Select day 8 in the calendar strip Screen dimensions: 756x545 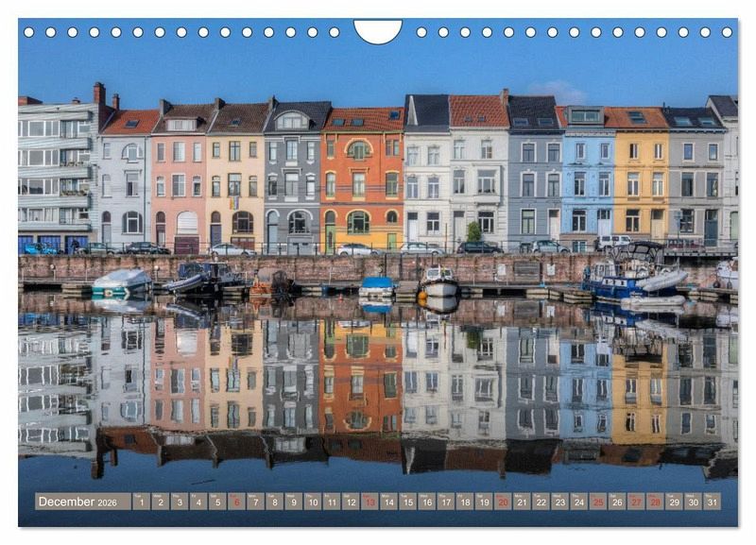point(275,502)
